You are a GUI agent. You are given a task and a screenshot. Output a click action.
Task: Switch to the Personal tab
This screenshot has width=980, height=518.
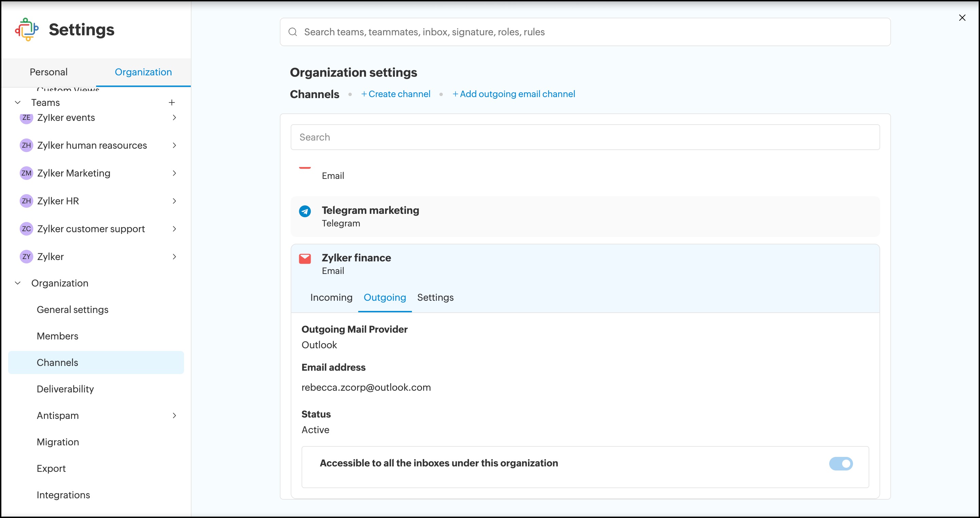coord(49,72)
